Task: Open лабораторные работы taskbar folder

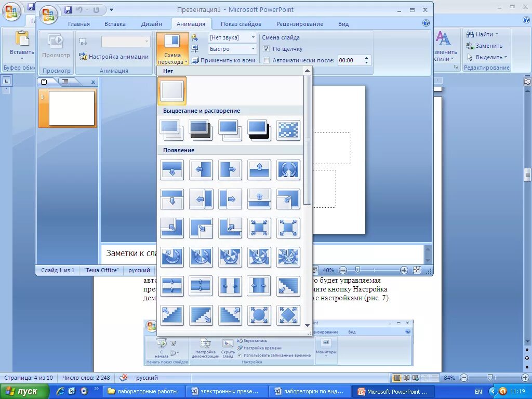Action: tap(143, 391)
